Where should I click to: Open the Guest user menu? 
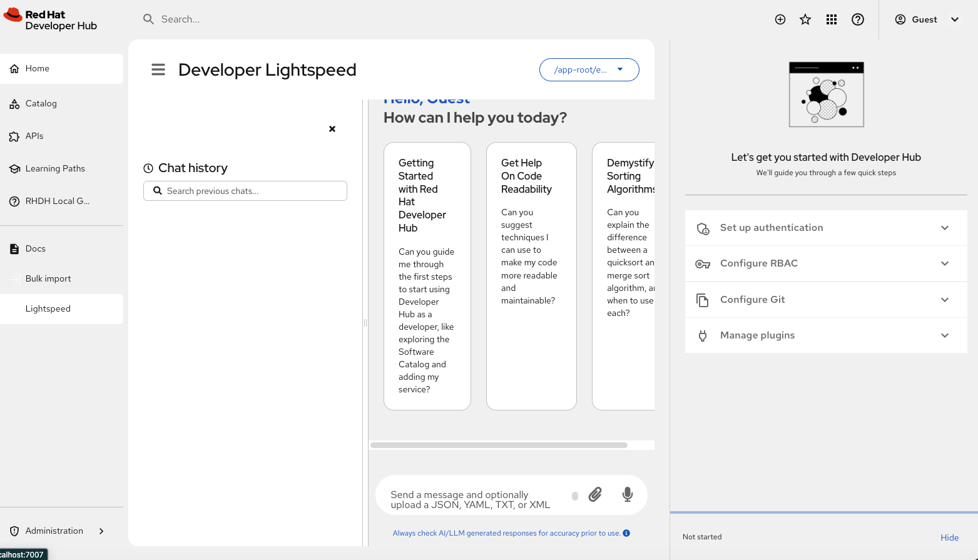(927, 19)
